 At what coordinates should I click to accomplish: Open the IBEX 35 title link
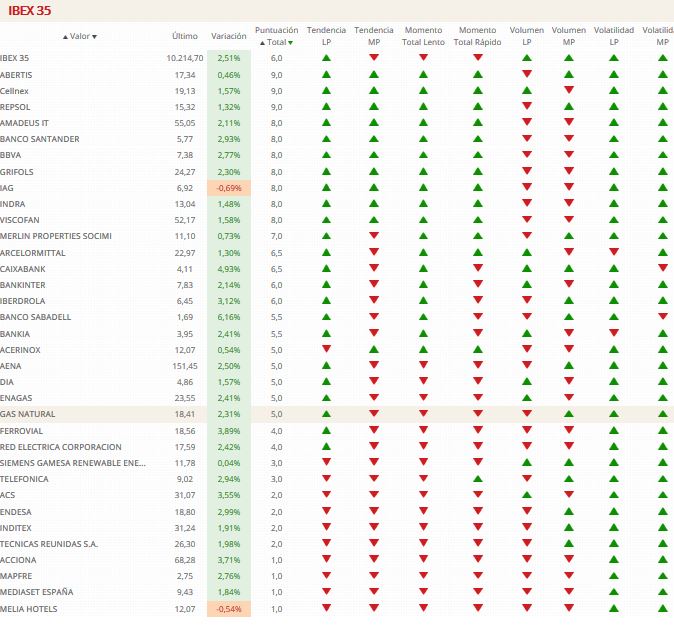click(30, 10)
